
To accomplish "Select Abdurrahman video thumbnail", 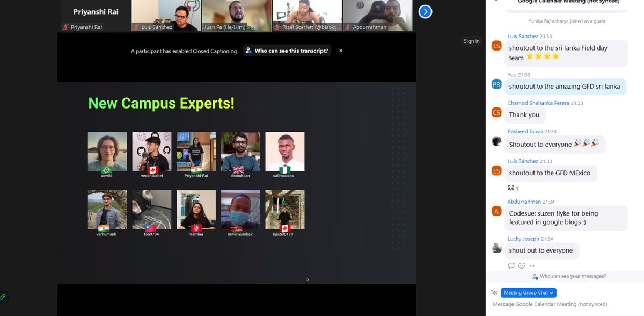I will (x=377, y=16).
